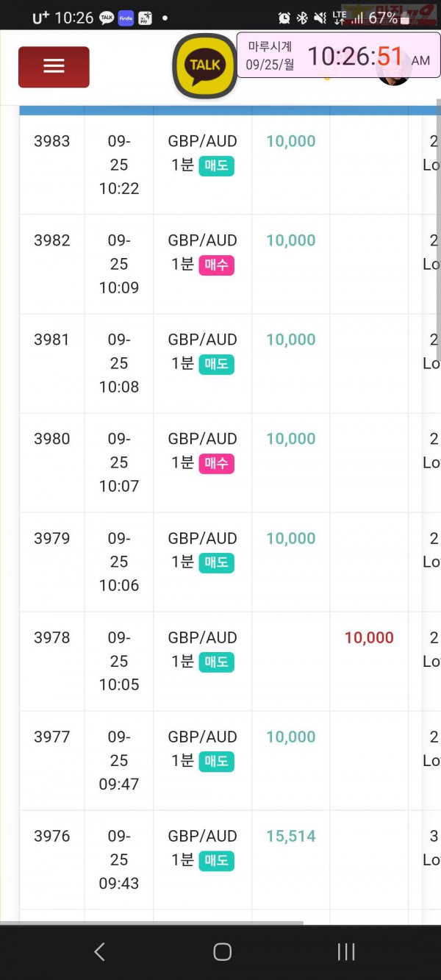441x980 pixels.
Task: Tap the KakaoTalk logo icon
Action: 205,66
